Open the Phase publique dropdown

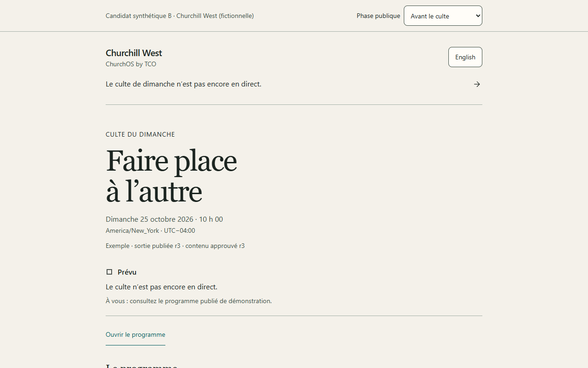coord(443,16)
